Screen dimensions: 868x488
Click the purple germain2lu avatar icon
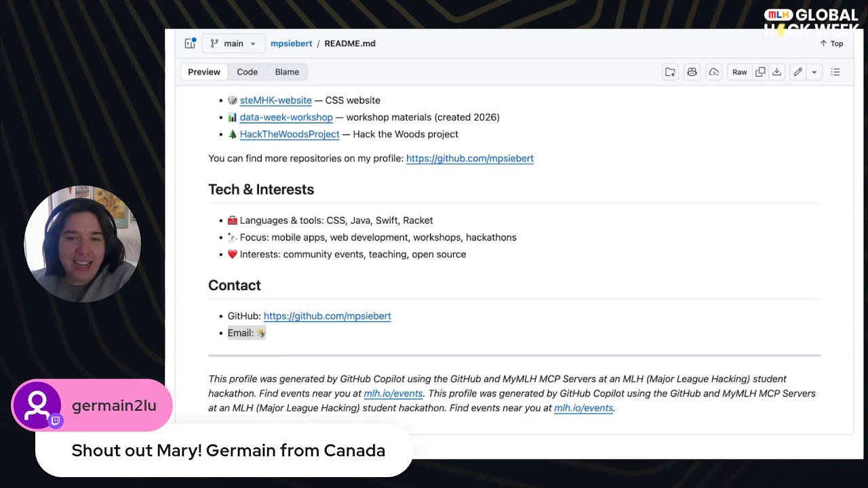[x=37, y=405]
